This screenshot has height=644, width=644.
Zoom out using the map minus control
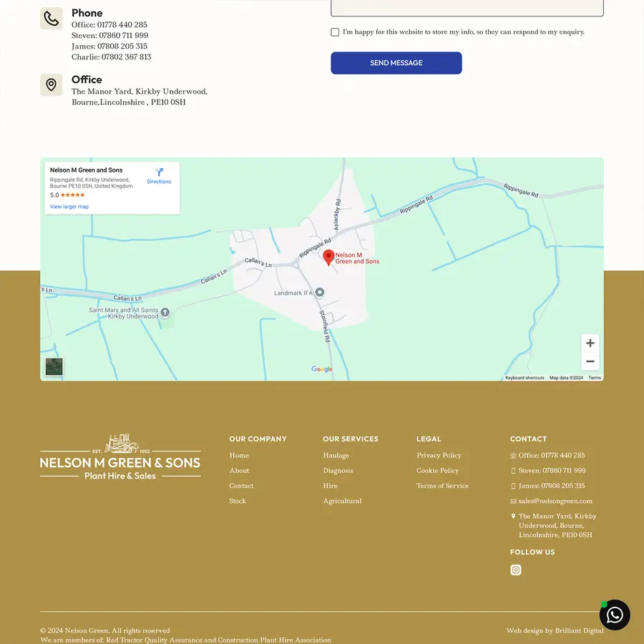coord(590,361)
